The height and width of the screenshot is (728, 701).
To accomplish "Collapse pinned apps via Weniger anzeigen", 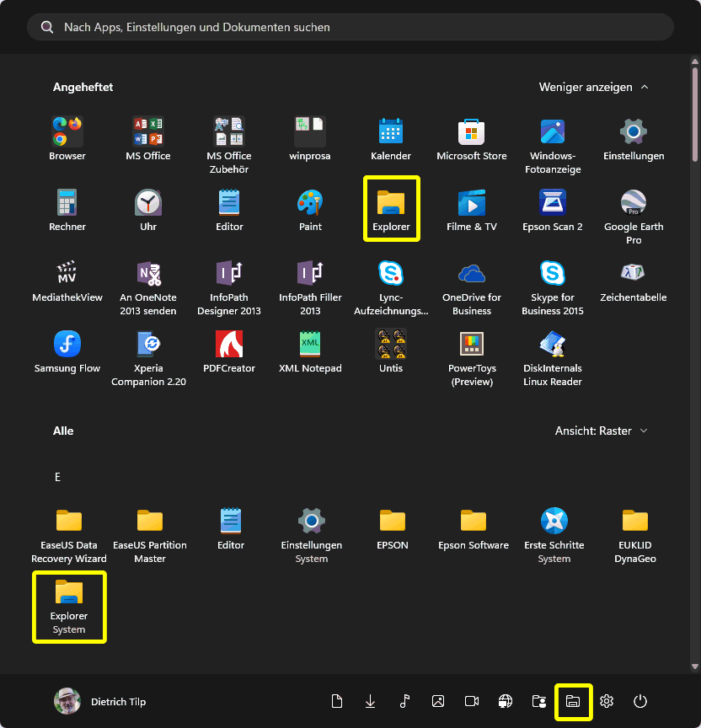I will pos(594,87).
